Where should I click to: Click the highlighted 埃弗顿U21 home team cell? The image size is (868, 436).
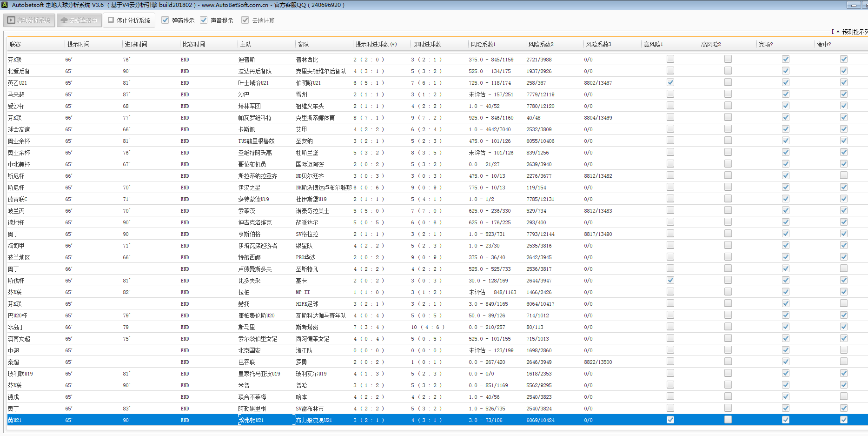(252, 420)
